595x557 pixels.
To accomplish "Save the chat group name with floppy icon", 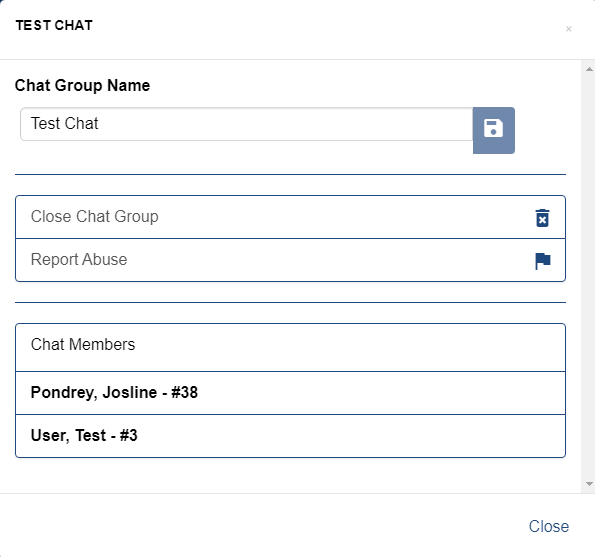I will click(x=494, y=130).
